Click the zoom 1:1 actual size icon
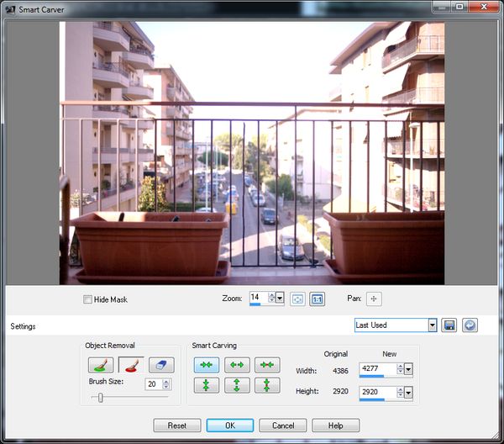Viewport: 504px width, 444px height. 317,299
